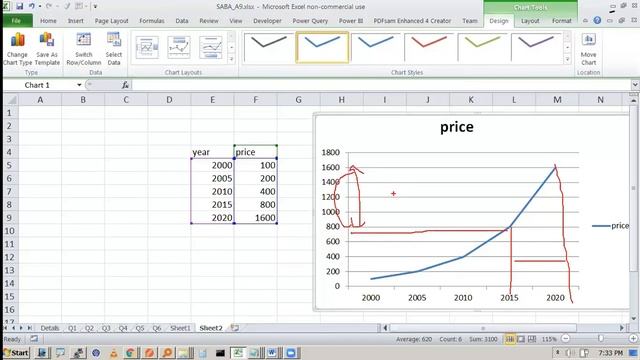Click the Undo icon
The image size is (640, 360).
[31, 6]
